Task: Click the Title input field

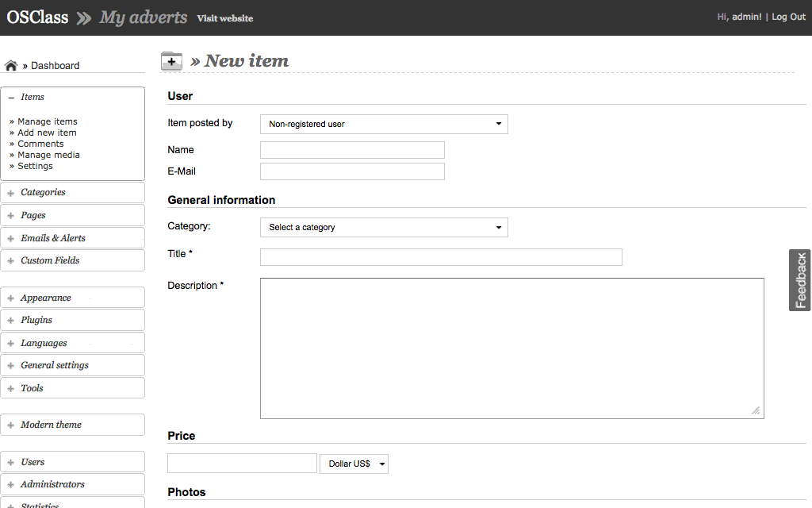Action: [x=441, y=257]
